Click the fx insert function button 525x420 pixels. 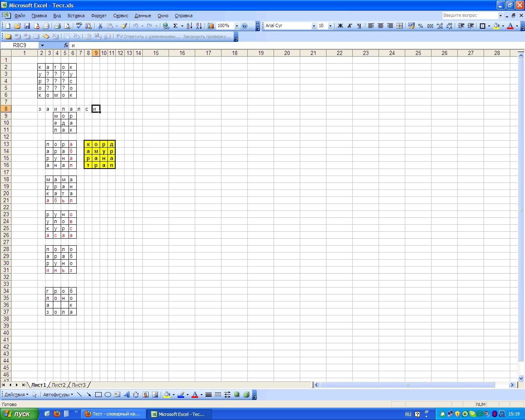(x=66, y=45)
